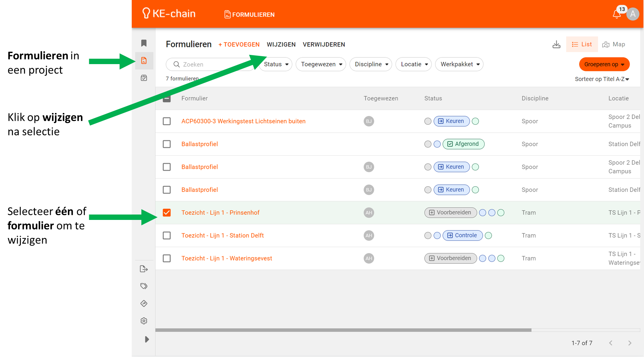The width and height of the screenshot is (644, 357).
Task: Switch to the Map view tab
Action: tap(614, 44)
